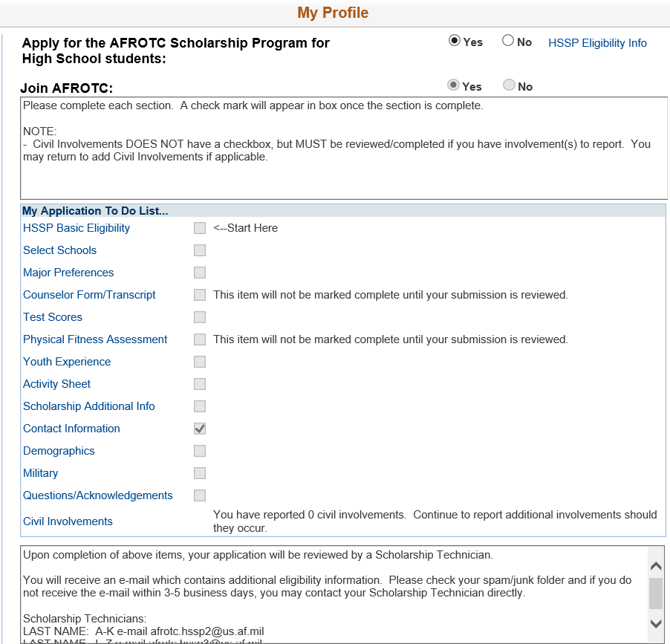Open HSSP Basic Eligibility section
Viewport: 670px width, 644px height.
[x=77, y=228]
